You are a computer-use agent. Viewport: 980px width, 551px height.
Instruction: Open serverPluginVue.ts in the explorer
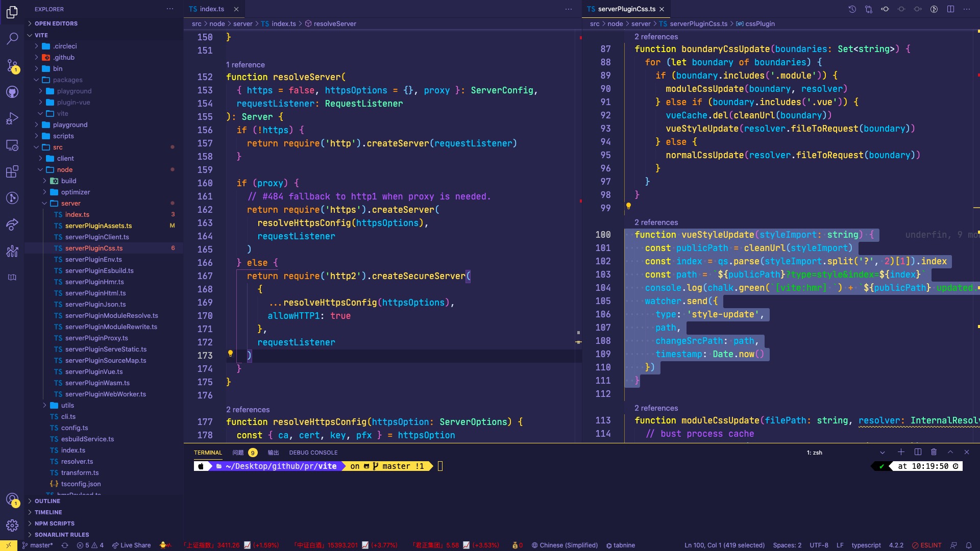(x=93, y=371)
